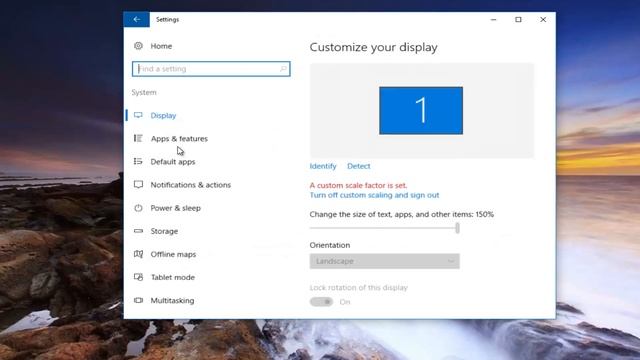The width and height of the screenshot is (640, 360).
Task: Click the Orientation label
Action: tap(330, 245)
